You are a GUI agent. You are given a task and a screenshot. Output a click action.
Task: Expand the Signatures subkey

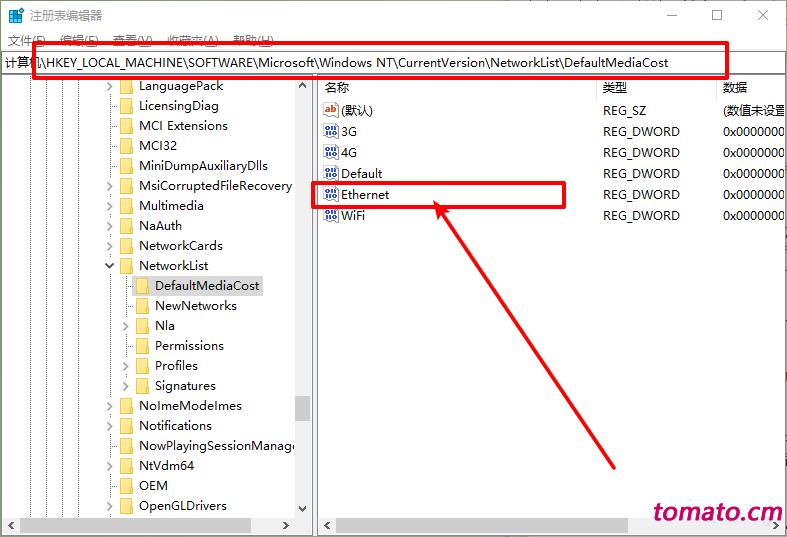pyautogui.click(x=125, y=386)
